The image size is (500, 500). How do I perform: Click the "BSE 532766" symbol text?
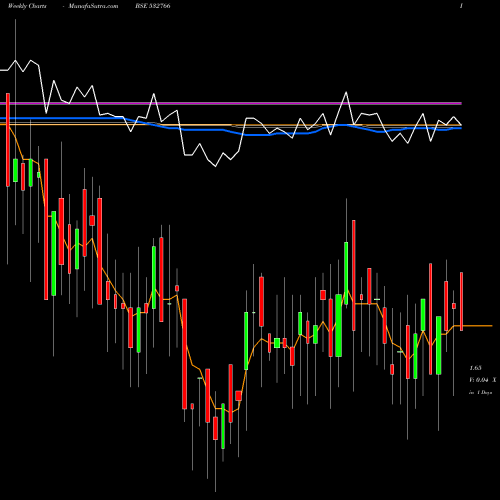[x=153, y=6]
